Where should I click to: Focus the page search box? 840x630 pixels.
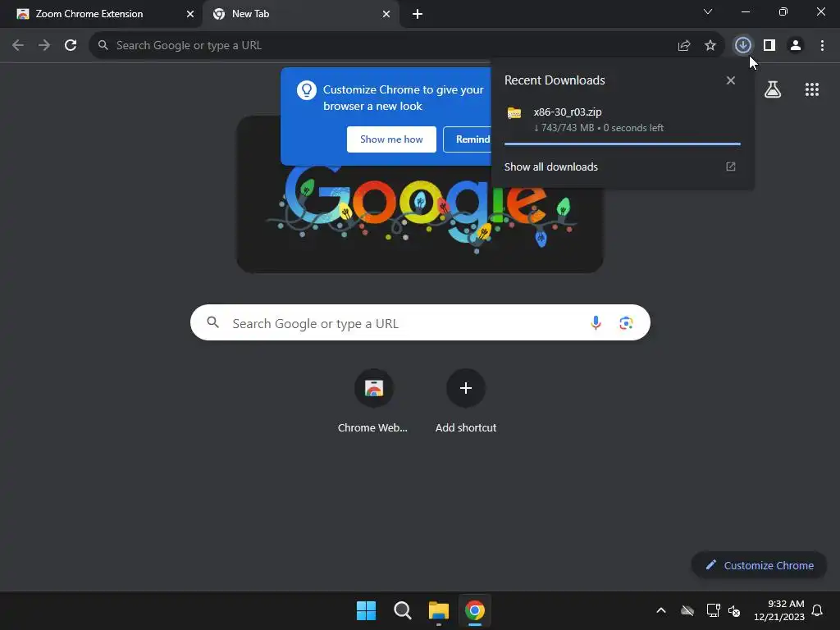(x=420, y=322)
